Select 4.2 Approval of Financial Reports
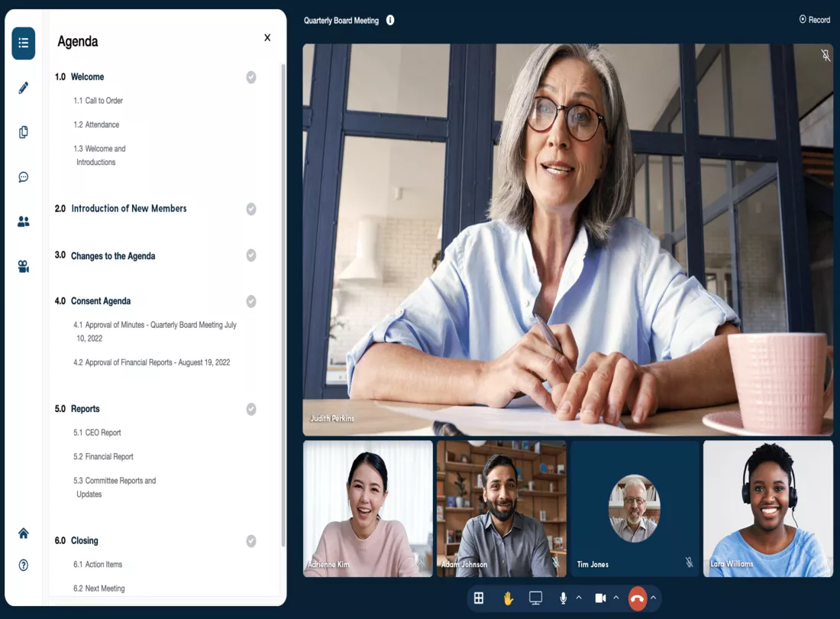The height and width of the screenshot is (619, 840). (151, 362)
